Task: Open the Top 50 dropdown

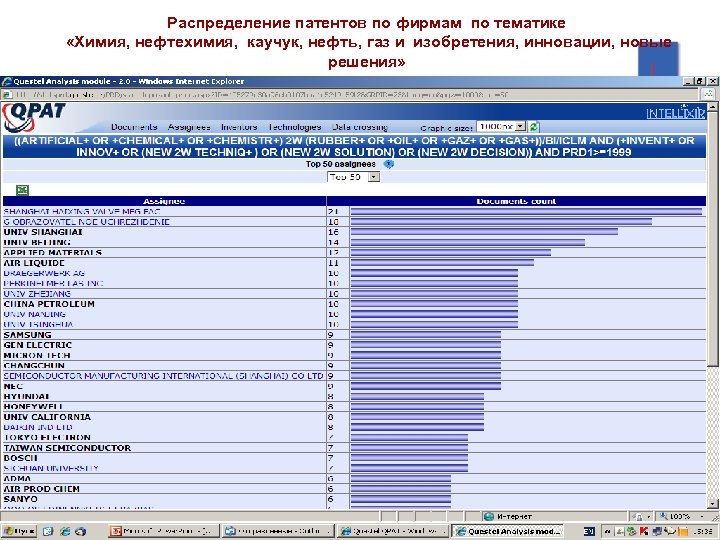Action: pyautogui.click(x=353, y=177)
